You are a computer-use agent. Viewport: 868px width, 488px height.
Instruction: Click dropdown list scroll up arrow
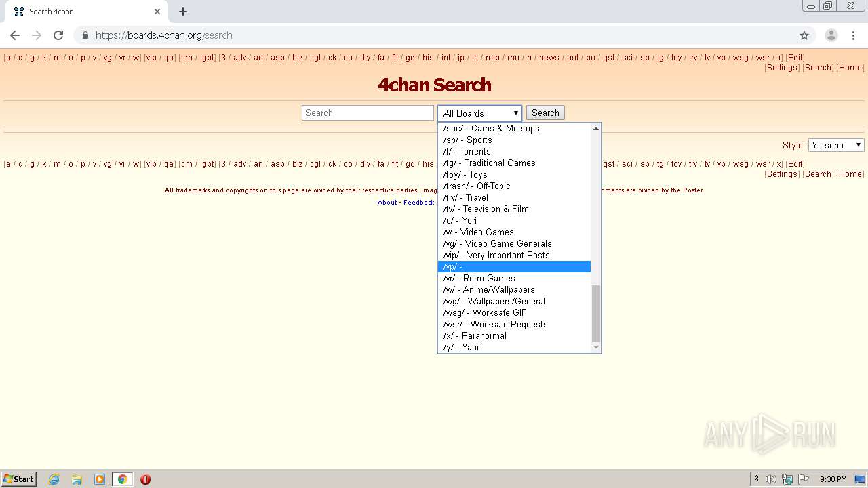(x=596, y=128)
